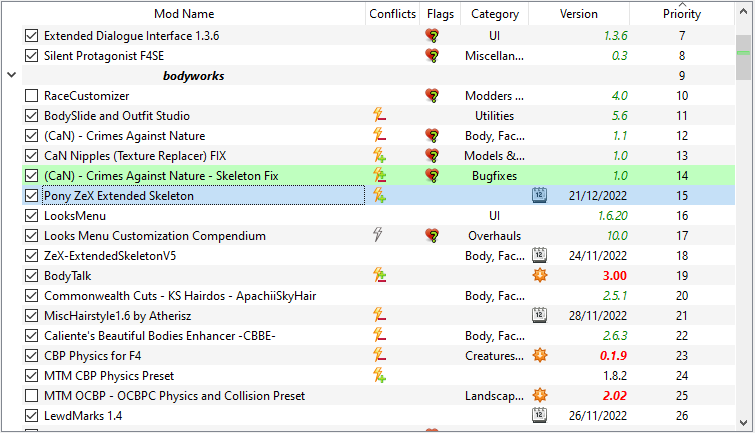Sort by the Category column header
The height and width of the screenshot is (433, 755).
(x=495, y=14)
